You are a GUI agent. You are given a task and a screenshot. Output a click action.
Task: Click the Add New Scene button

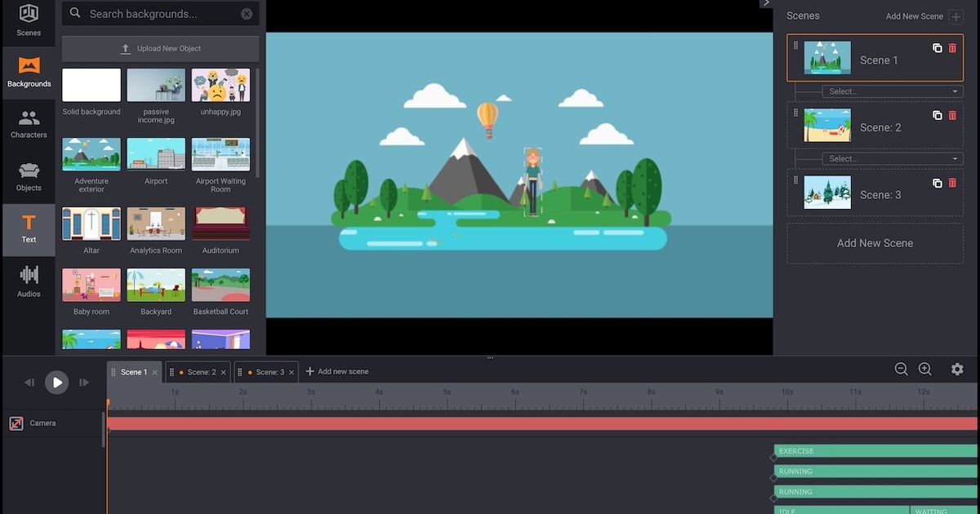pyautogui.click(x=875, y=242)
